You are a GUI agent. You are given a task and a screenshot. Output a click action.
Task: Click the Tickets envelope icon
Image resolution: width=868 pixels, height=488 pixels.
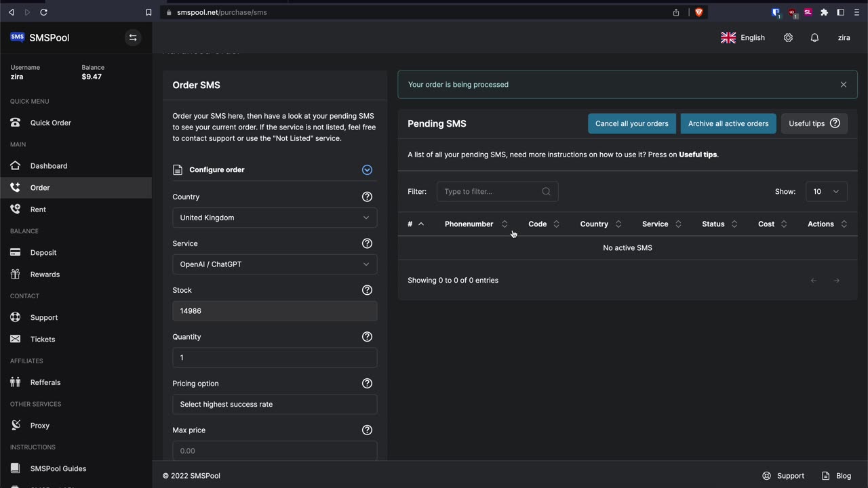(x=16, y=339)
